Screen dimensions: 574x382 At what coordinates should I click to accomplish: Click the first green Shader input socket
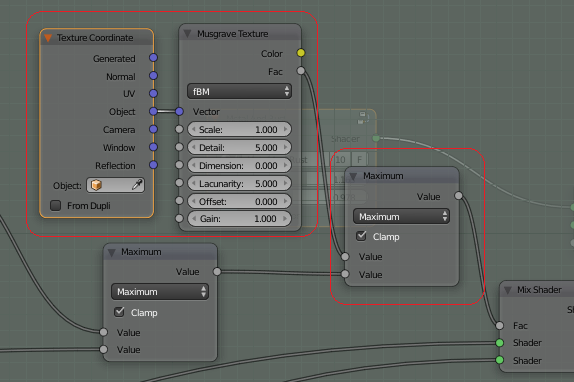tap(500, 343)
